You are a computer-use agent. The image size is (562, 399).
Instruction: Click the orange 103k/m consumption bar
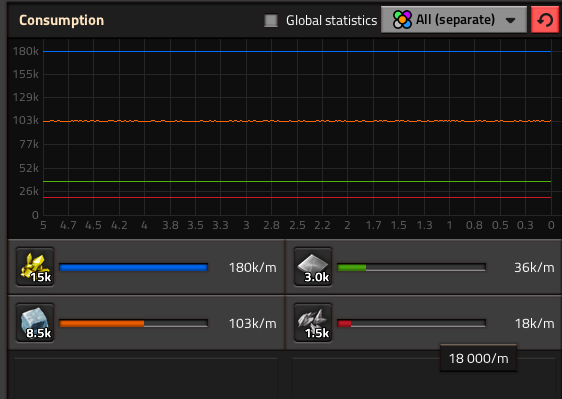[x=133, y=323]
